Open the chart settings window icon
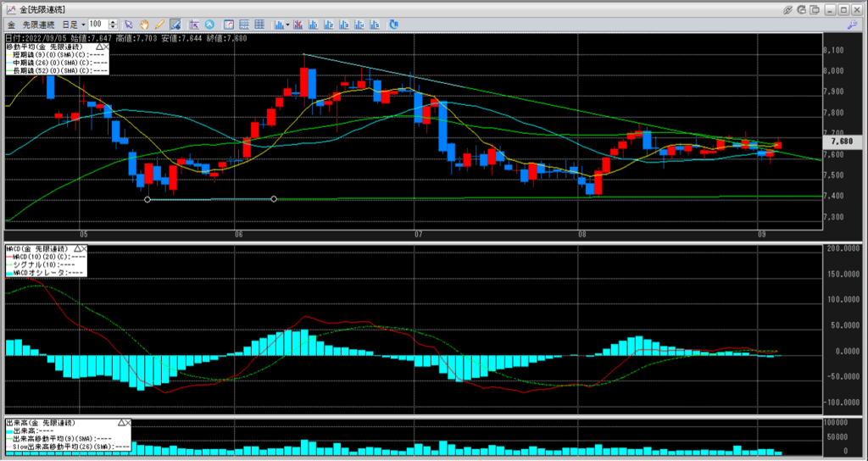868x461 pixels. [x=229, y=25]
